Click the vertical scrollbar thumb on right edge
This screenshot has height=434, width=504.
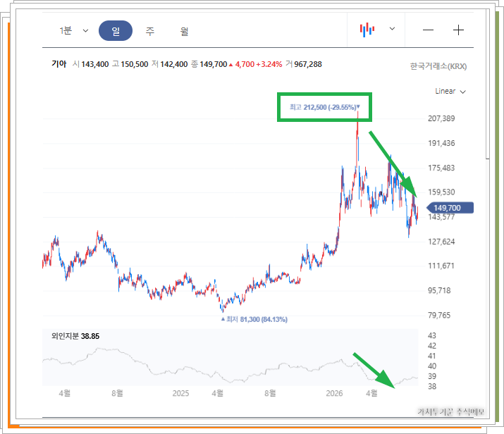[488, 84]
